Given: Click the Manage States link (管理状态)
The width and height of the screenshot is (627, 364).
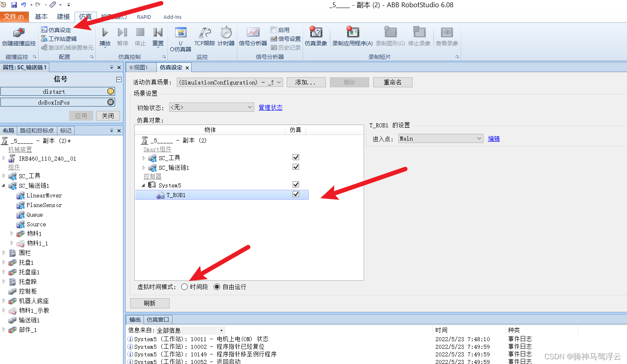Looking at the screenshot, I should pos(271,107).
